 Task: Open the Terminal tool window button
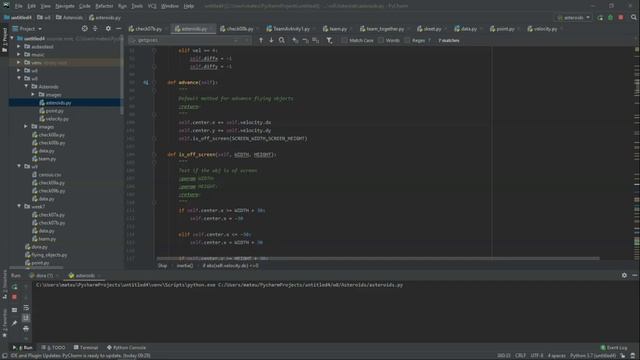[86, 348]
